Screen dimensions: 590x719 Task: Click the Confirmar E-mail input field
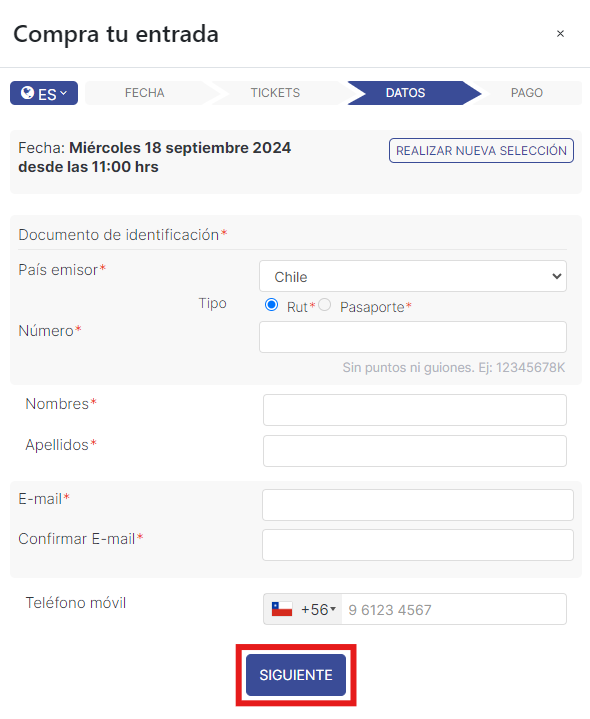418,545
